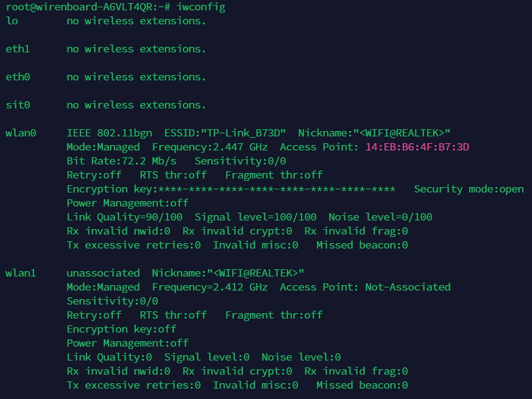
Task: Click the Frequency=2.412 GHz text
Action: 210,287
